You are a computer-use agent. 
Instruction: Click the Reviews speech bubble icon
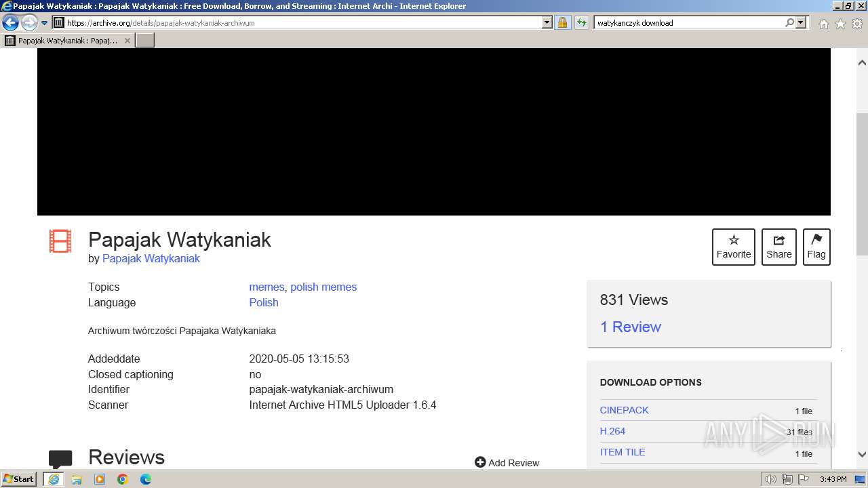coord(60,460)
